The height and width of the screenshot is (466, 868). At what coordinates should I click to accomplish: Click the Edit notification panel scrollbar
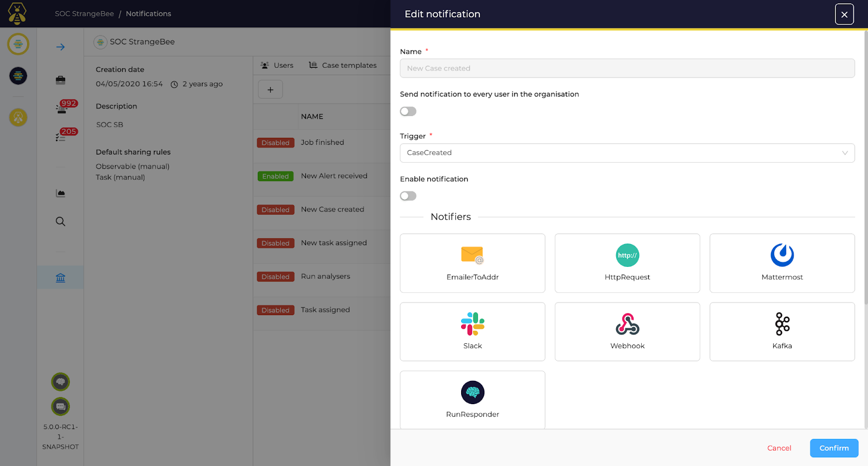click(x=866, y=168)
